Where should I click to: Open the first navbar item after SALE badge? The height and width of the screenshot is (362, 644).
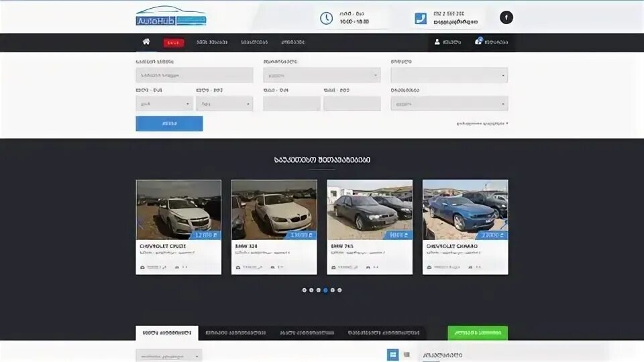click(211, 42)
